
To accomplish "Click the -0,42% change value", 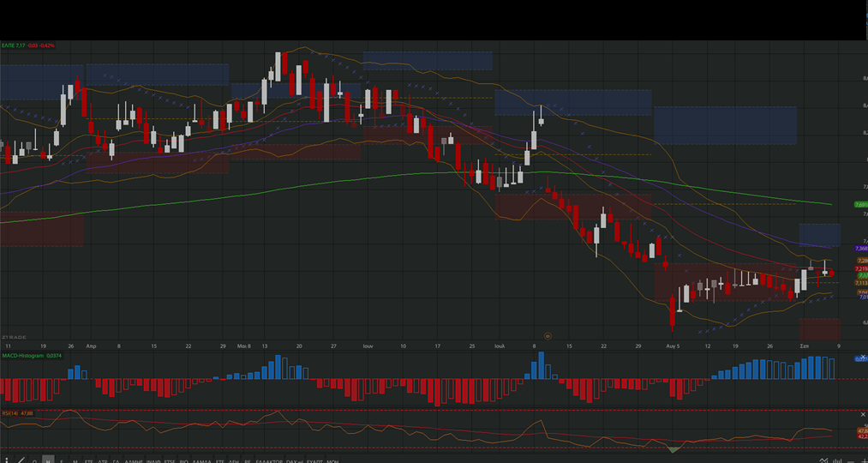I will pos(47,45).
